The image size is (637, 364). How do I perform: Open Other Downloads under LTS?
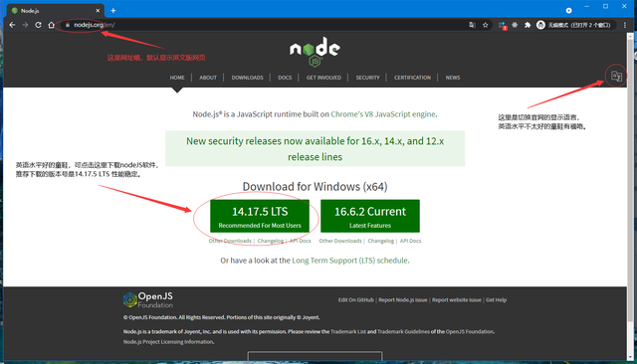230,241
